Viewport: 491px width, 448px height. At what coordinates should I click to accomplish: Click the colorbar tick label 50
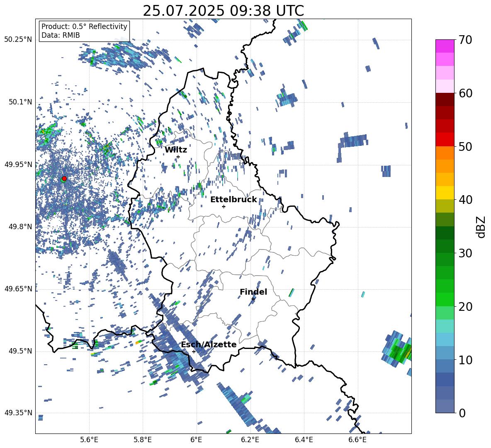click(x=465, y=146)
